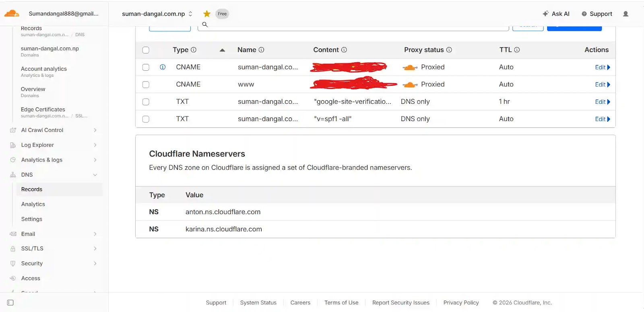Click the Security shield icon
Viewport: 644px width, 312px height.
tap(13, 264)
